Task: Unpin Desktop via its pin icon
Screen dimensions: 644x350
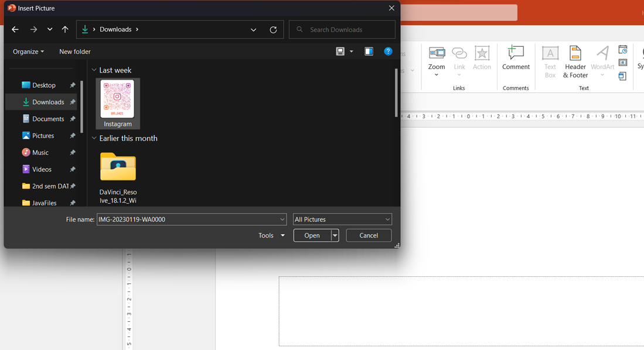Action: [72, 85]
